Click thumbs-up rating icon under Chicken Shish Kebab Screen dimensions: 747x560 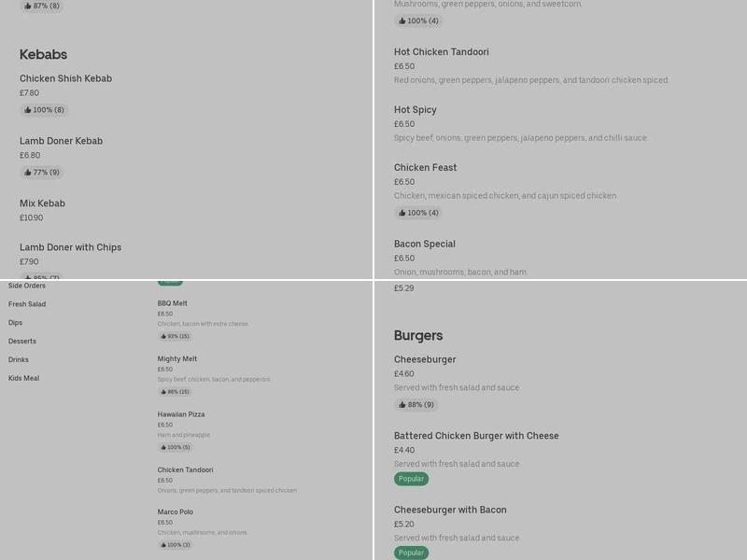[x=28, y=110]
